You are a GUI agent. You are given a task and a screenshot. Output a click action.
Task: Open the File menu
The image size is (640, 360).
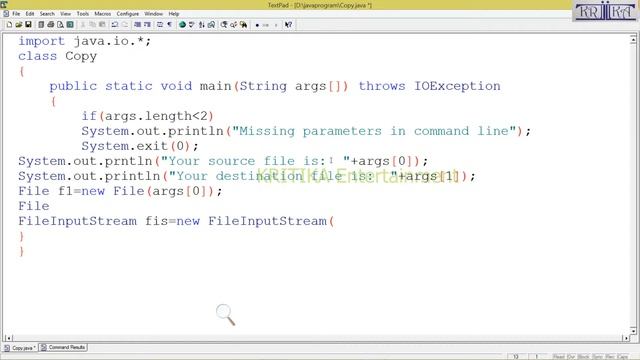[x=16, y=14]
